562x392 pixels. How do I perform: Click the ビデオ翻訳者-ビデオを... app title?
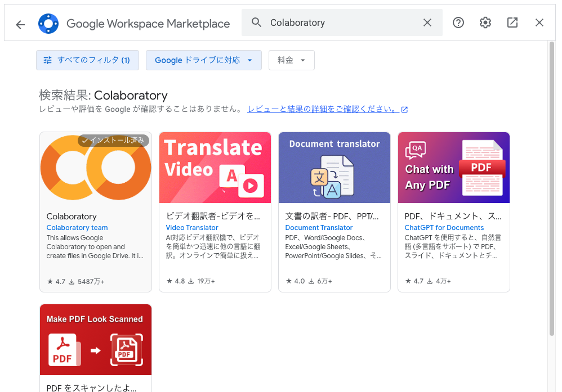click(x=213, y=216)
